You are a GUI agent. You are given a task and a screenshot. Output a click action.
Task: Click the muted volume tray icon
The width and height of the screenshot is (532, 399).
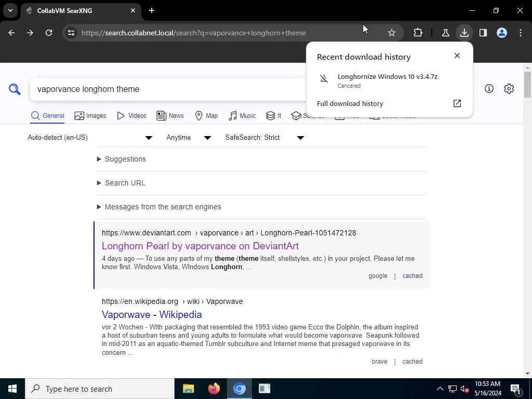pyautogui.click(x=464, y=389)
